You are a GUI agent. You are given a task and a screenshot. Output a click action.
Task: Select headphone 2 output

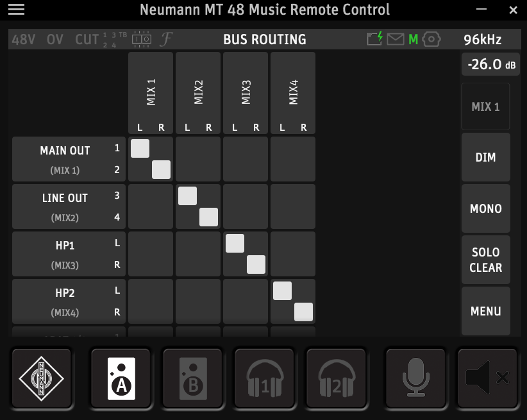pyautogui.click(x=336, y=378)
